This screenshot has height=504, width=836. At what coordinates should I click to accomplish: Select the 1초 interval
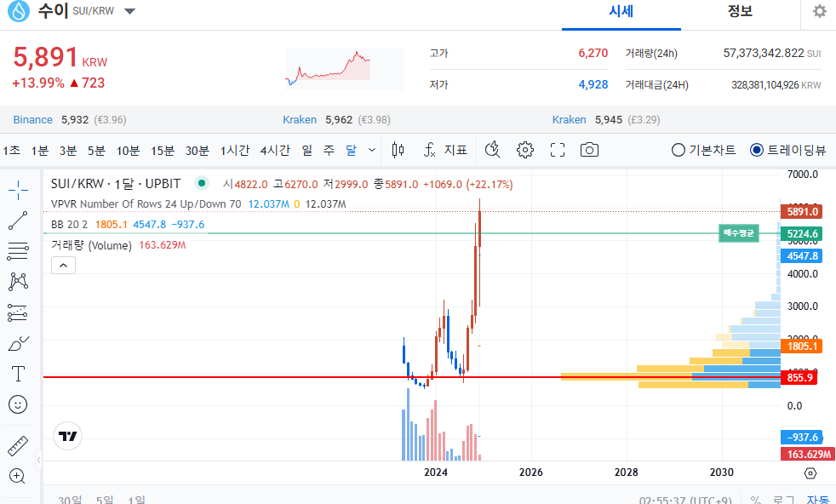(x=11, y=151)
